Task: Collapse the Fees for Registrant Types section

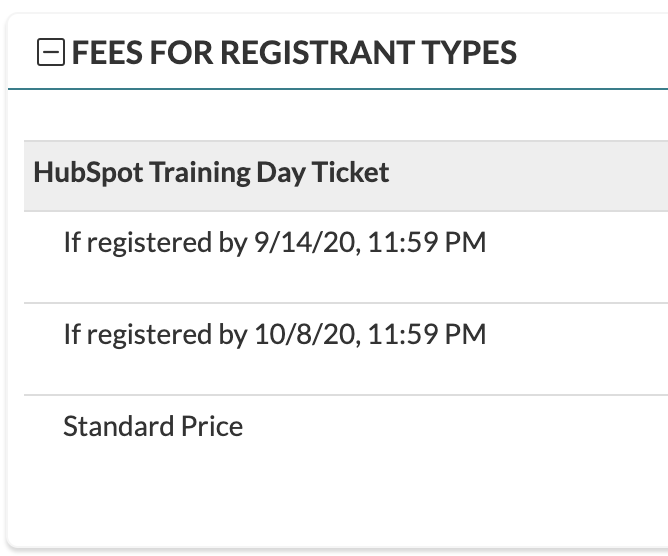Action: (51, 52)
